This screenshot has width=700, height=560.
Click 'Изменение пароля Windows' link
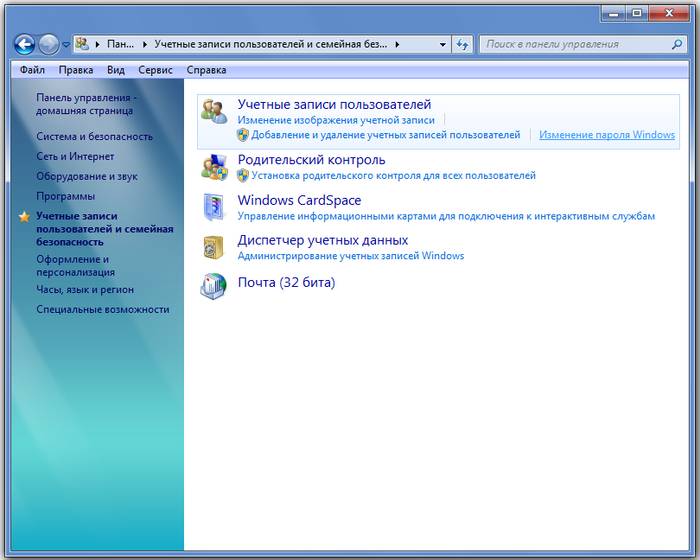[606, 135]
